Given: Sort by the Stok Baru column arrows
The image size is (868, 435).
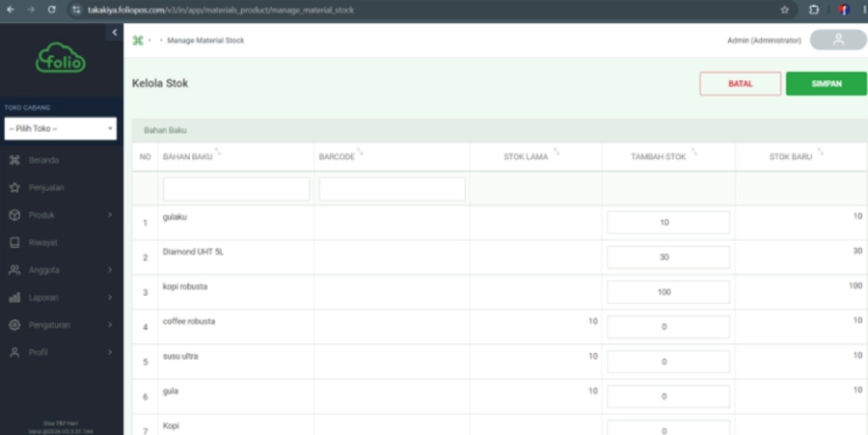Looking at the screenshot, I should 821,151.
